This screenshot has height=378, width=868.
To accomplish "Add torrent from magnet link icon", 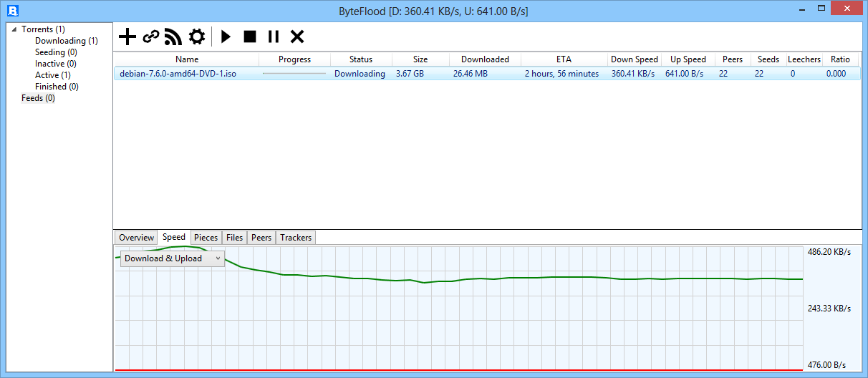I will coord(150,37).
